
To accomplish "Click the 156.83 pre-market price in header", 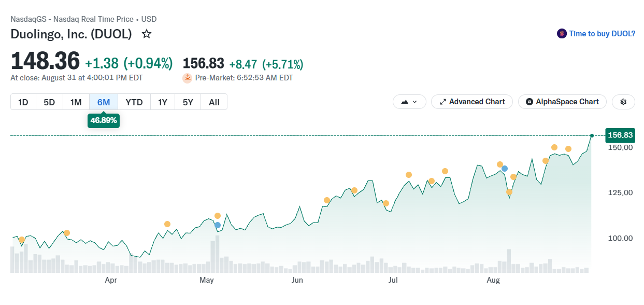I will [204, 64].
